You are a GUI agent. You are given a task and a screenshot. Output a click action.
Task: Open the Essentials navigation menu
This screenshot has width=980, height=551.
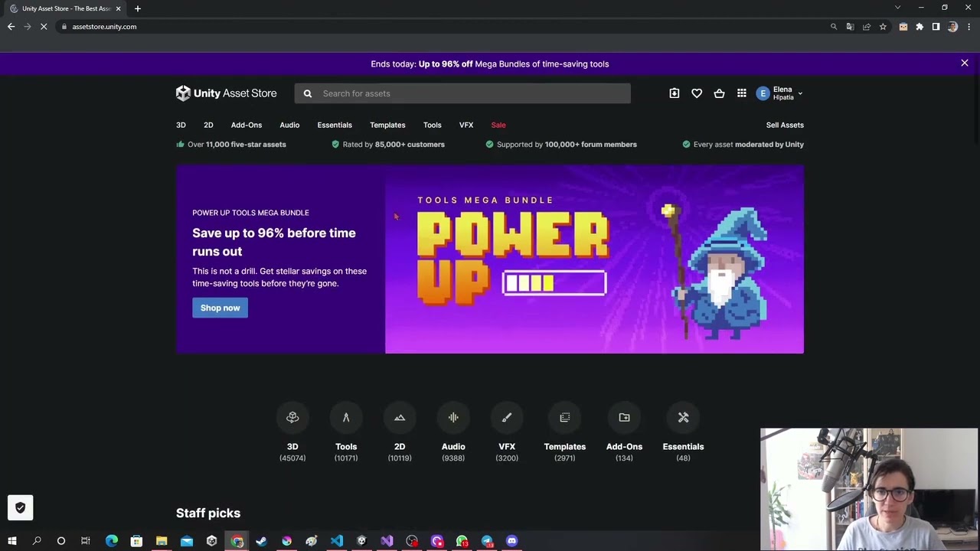[335, 125]
